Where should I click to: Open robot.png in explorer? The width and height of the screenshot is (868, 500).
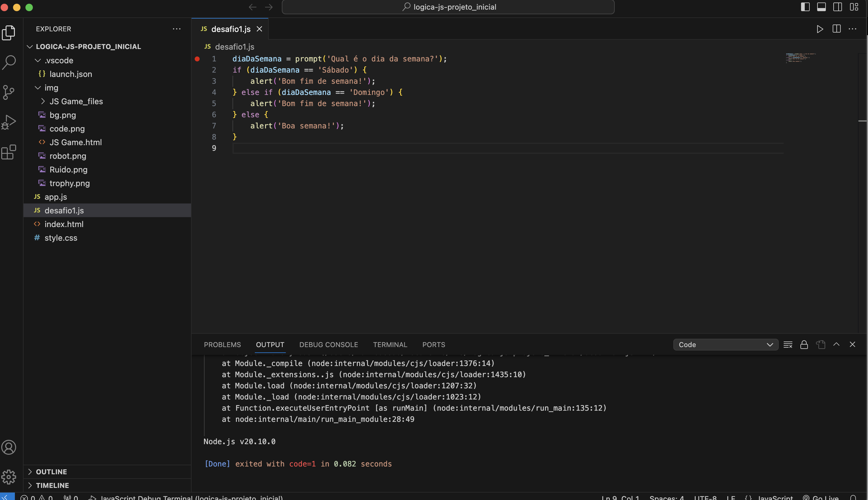(108, 156)
